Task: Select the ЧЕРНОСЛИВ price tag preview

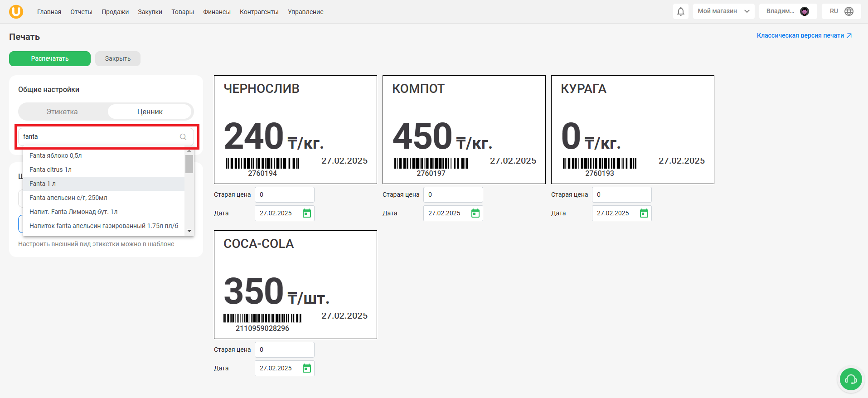Action: pos(296,130)
